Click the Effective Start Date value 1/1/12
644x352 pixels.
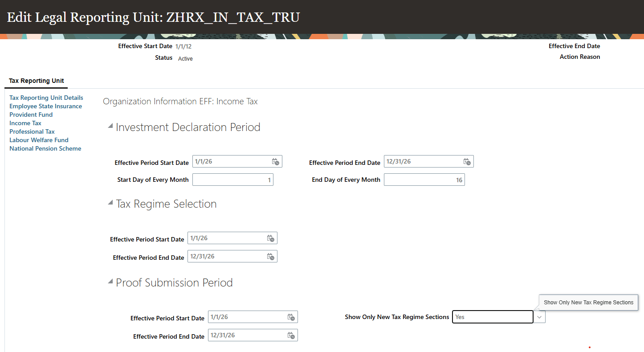click(x=183, y=46)
